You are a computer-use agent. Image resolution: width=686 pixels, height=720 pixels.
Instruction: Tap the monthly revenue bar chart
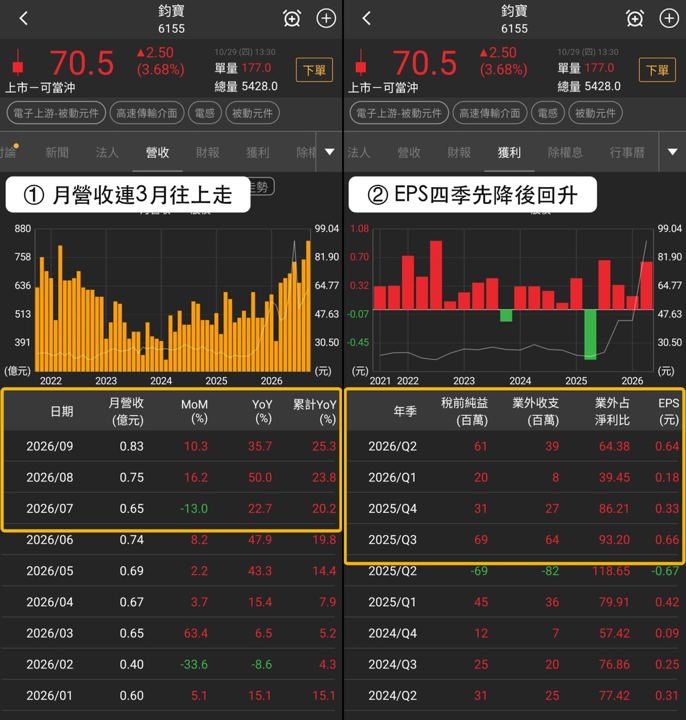pos(173,300)
